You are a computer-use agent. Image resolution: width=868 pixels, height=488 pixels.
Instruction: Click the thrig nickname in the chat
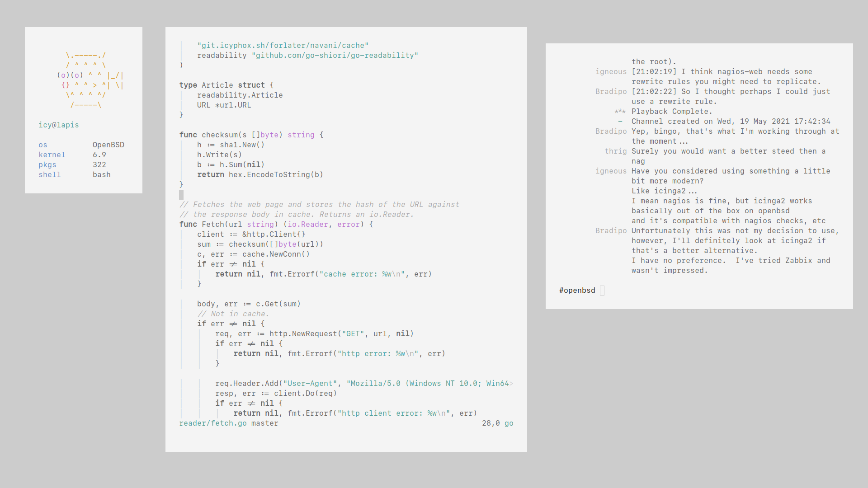[615, 151]
